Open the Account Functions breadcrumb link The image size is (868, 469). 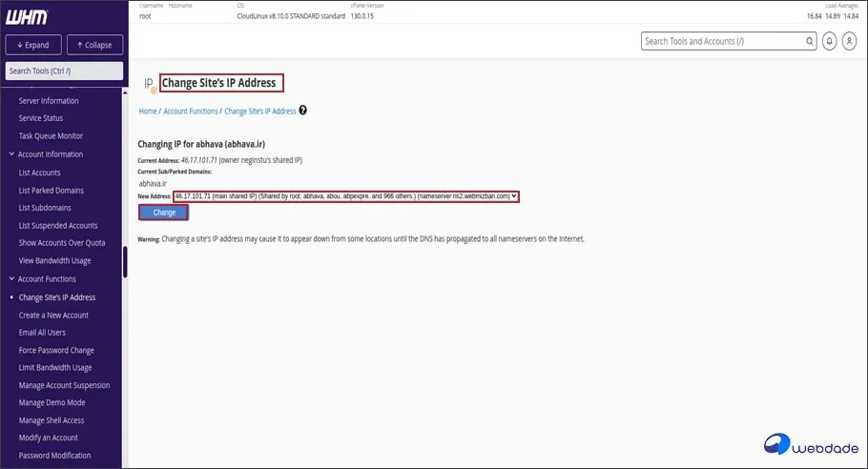[x=191, y=112]
